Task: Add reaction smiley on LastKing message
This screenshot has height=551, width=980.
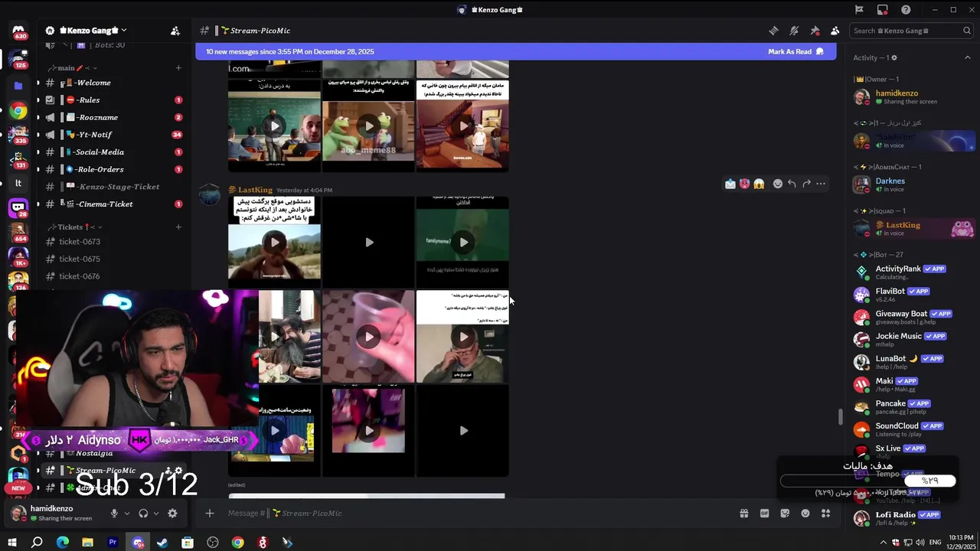Action: point(778,184)
